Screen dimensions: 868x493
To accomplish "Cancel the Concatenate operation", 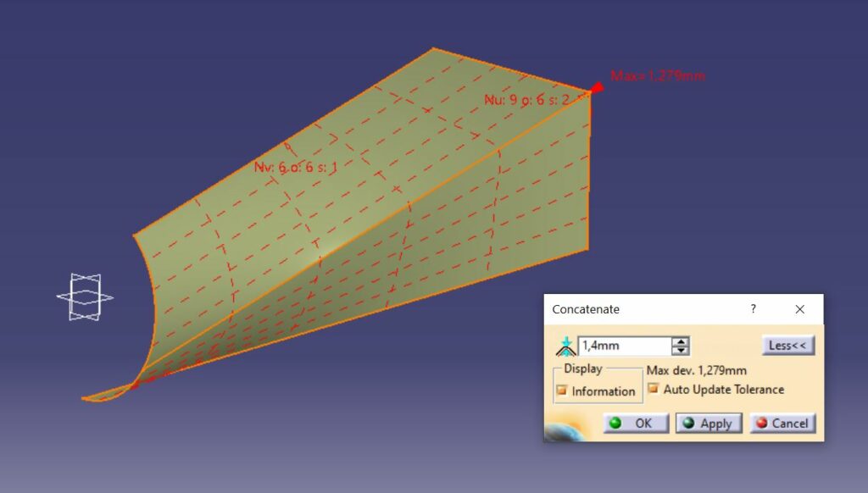I will point(783,424).
